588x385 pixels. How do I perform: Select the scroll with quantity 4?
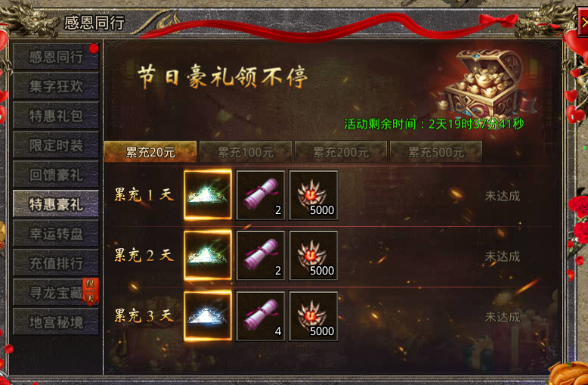click(261, 316)
